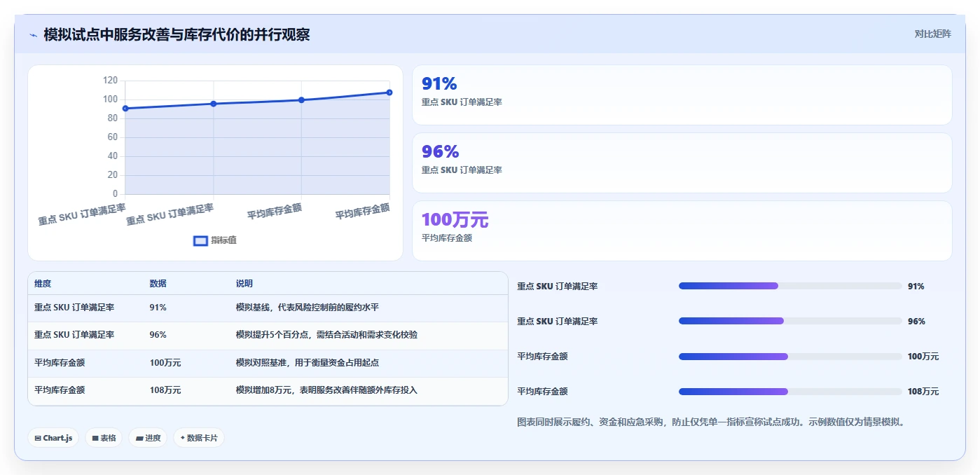Click the 96% progress bar

[790, 321]
